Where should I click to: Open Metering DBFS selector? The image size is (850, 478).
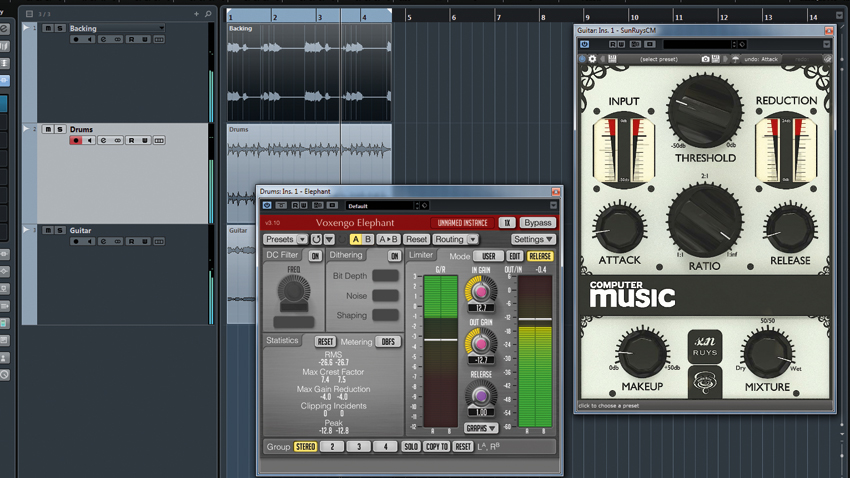tap(388, 341)
